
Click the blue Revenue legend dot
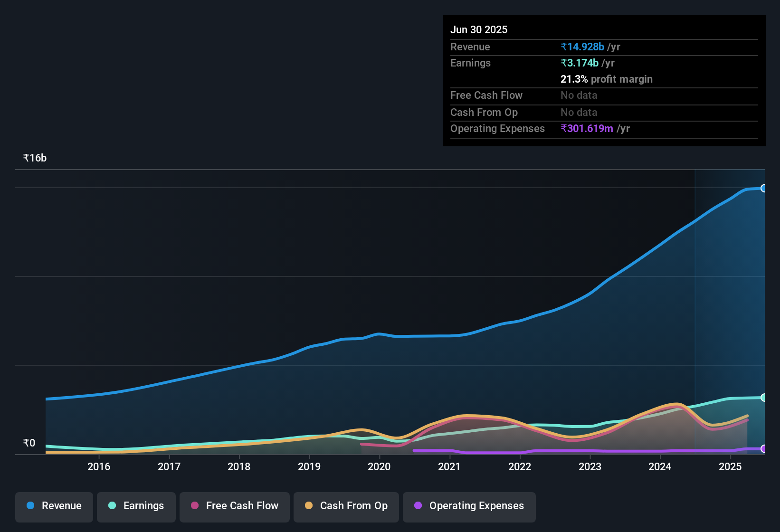pos(30,506)
